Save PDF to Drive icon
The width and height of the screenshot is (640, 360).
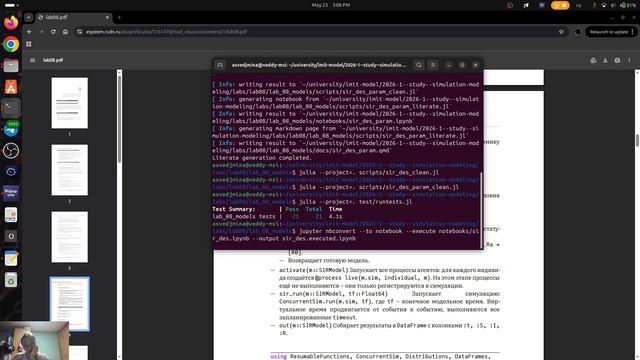pyautogui.click(x=593, y=60)
